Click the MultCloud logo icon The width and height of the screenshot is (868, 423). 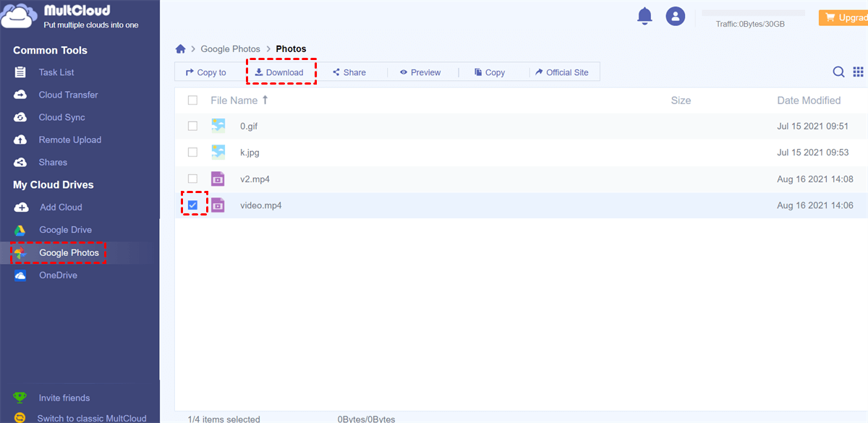20,16
